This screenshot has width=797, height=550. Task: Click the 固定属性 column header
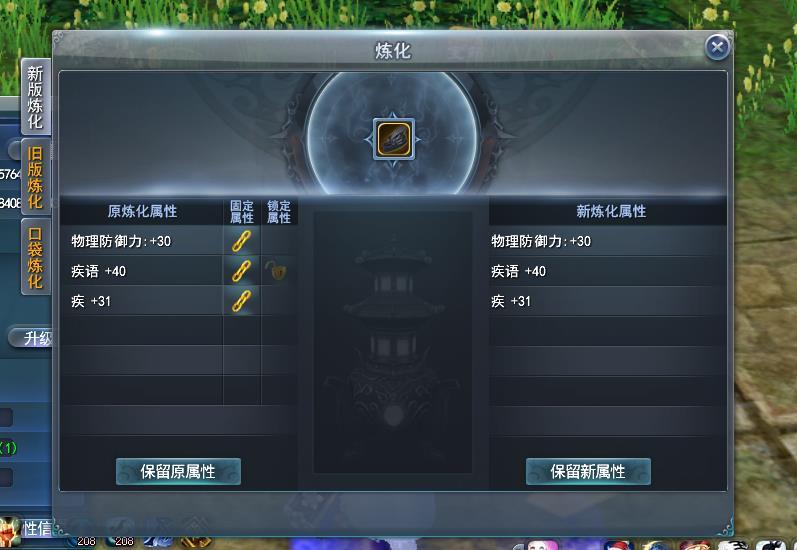point(241,212)
